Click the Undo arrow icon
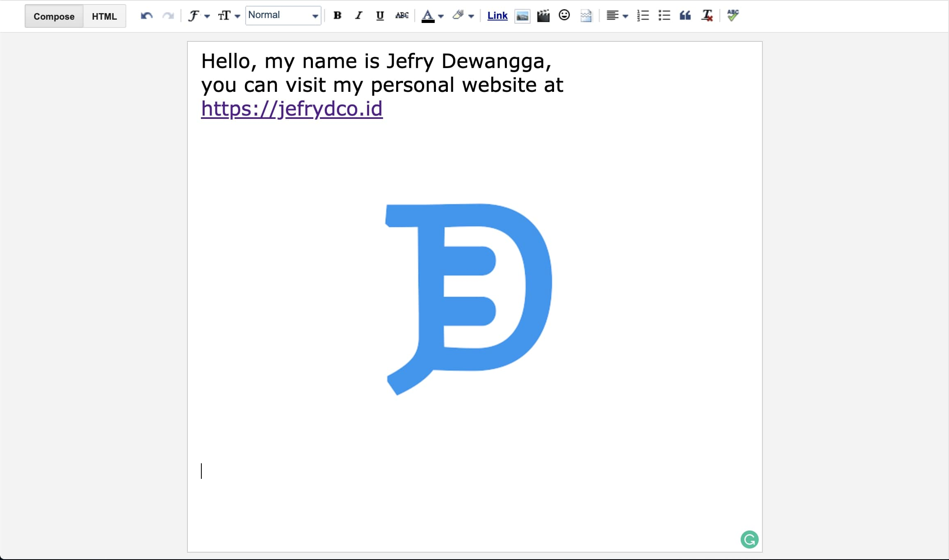 [x=146, y=16]
